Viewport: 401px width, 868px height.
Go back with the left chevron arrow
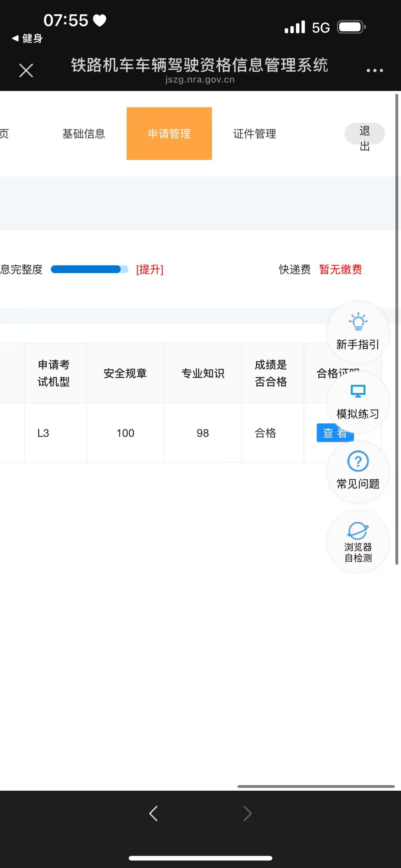(154, 814)
